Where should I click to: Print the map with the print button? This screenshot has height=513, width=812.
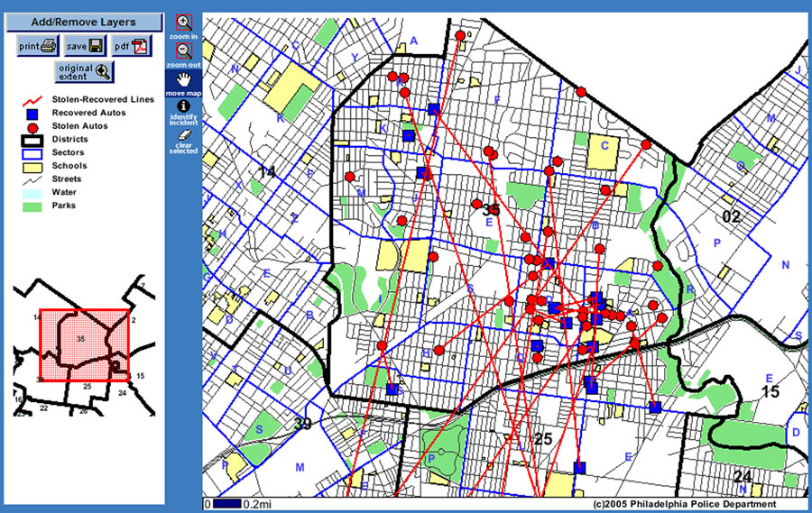37,46
